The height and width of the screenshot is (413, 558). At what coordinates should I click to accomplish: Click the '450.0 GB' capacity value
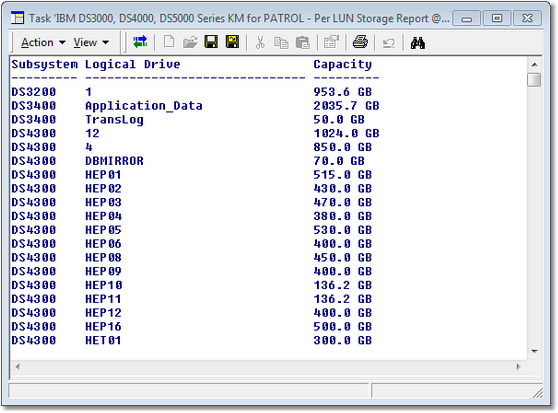click(343, 258)
